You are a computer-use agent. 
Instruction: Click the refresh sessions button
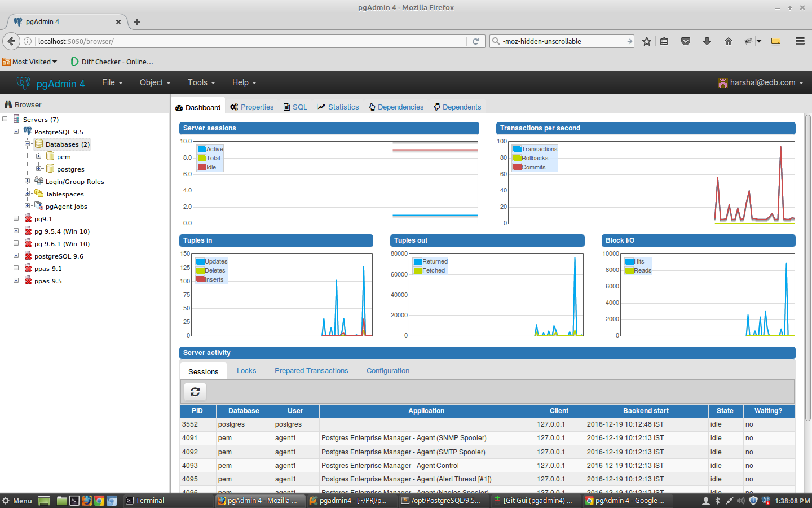195,392
